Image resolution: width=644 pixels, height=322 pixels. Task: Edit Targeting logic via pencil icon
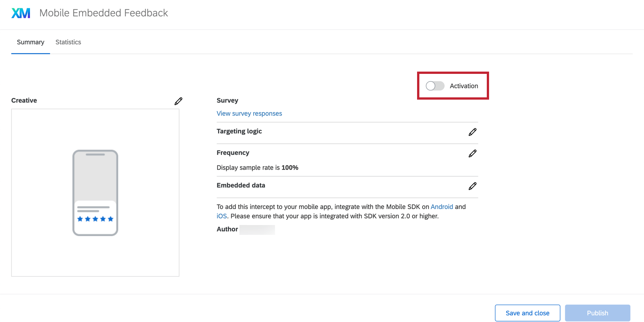[x=472, y=132]
